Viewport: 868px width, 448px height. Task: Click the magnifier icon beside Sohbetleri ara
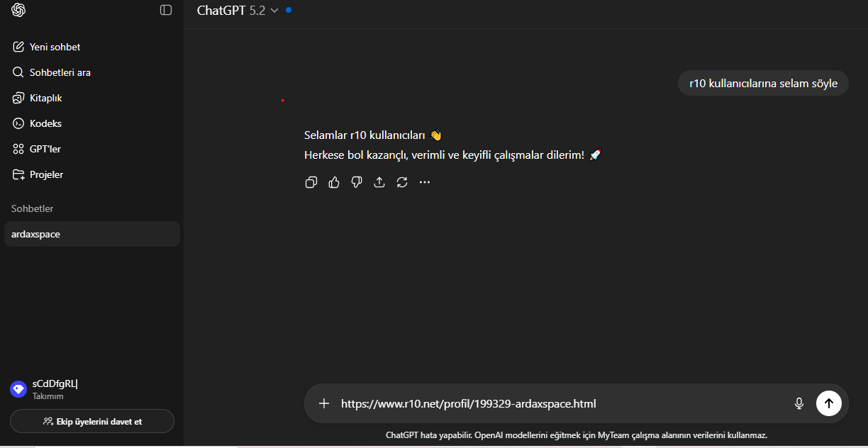pyautogui.click(x=18, y=72)
